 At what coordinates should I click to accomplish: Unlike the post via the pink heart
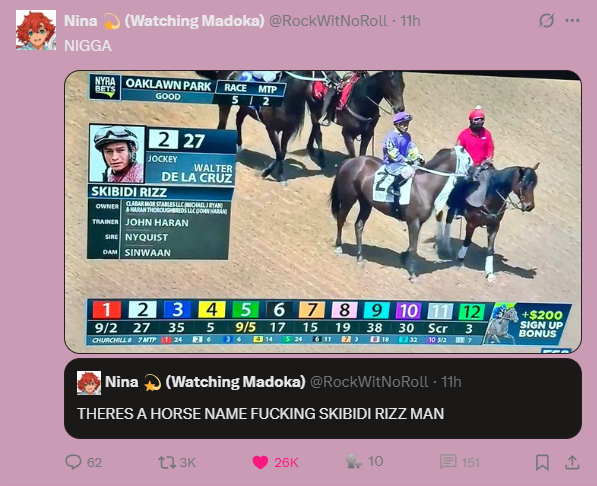click(260, 462)
